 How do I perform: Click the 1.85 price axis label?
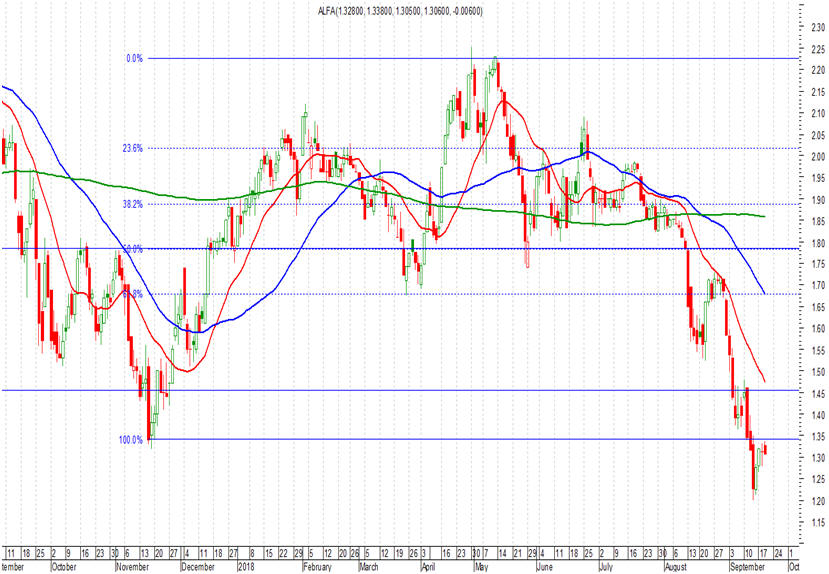[818, 221]
